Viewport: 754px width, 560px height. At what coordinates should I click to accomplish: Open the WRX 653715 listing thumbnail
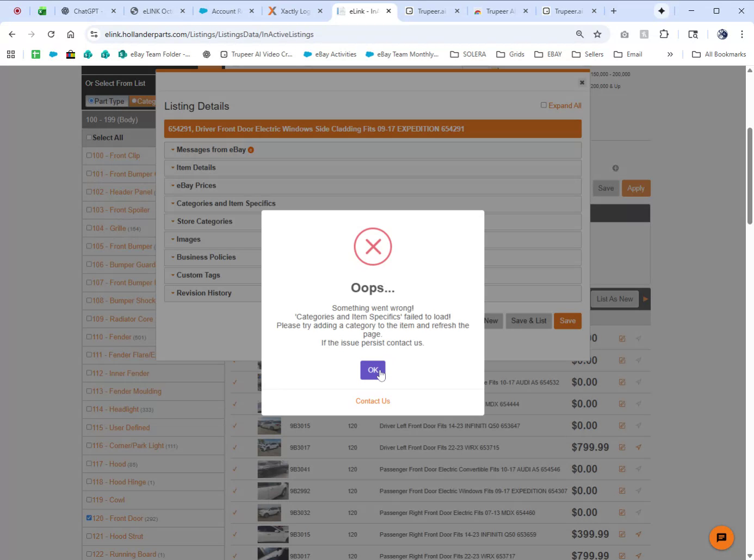click(269, 447)
